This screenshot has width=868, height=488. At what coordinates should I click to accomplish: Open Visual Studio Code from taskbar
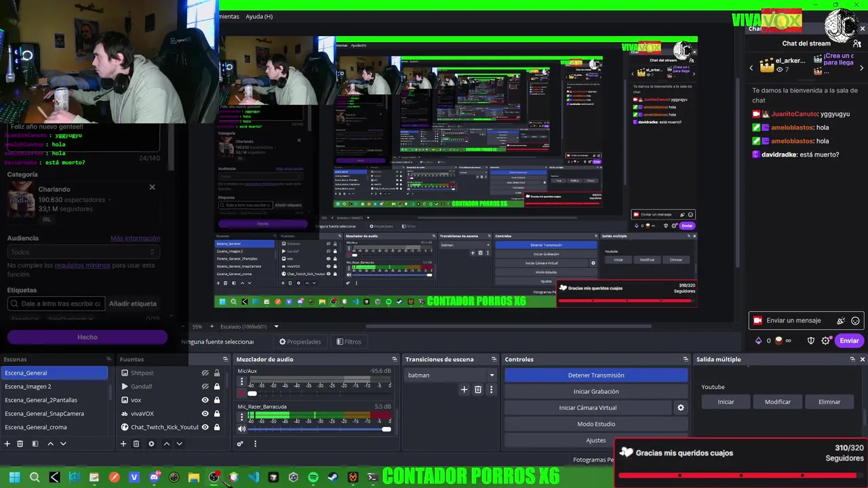(x=253, y=477)
